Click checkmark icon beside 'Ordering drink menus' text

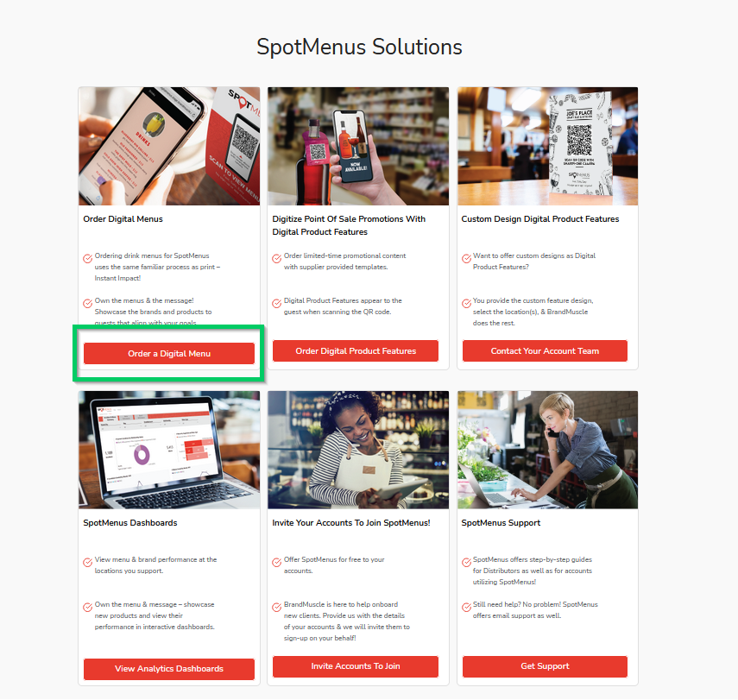87,258
